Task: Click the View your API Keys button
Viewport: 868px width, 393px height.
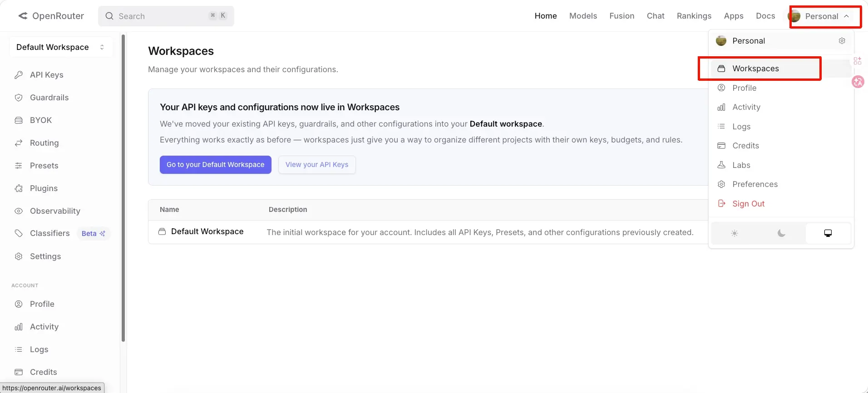Action: coord(317,165)
